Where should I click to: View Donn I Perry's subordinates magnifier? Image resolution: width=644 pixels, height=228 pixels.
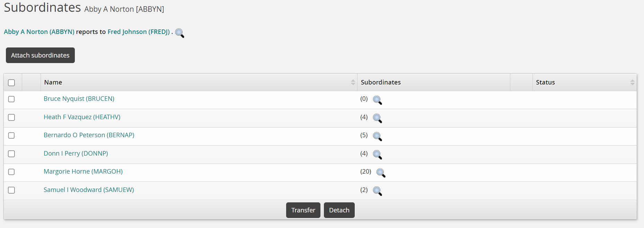click(377, 155)
